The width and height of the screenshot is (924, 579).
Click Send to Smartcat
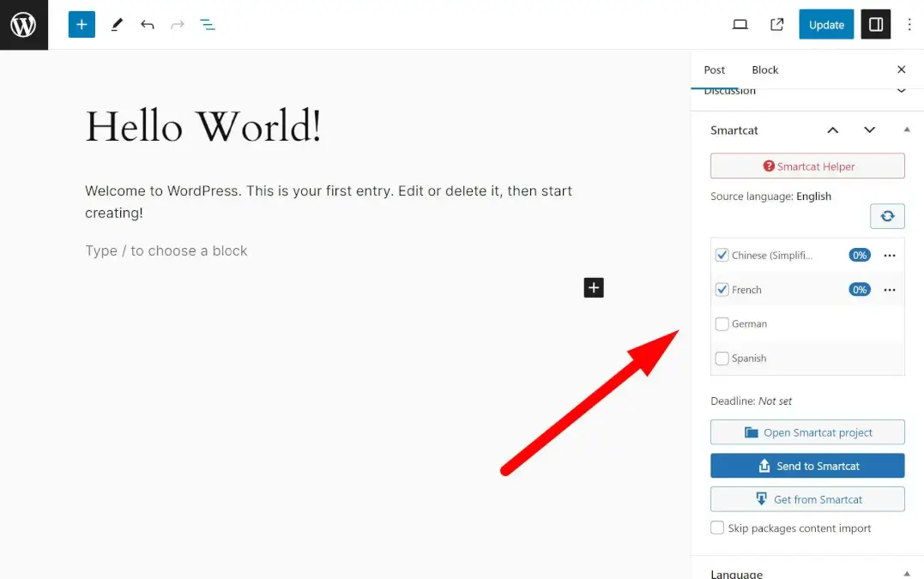pyautogui.click(x=807, y=466)
